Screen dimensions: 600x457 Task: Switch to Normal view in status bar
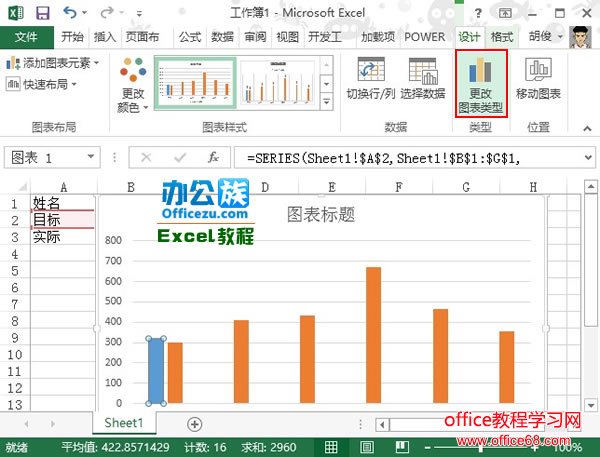click(331, 447)
